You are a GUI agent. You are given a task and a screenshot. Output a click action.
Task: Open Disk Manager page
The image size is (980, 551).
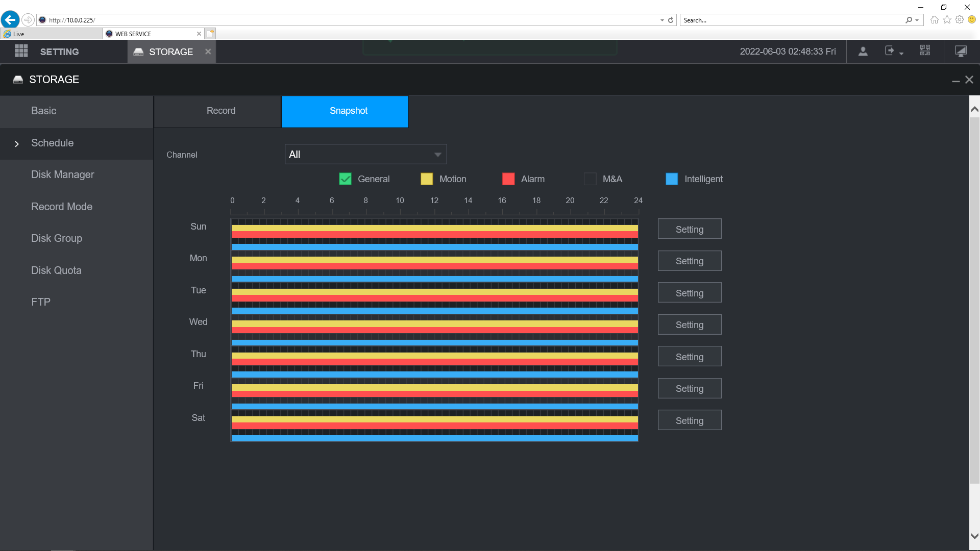[x=77, y=175]
